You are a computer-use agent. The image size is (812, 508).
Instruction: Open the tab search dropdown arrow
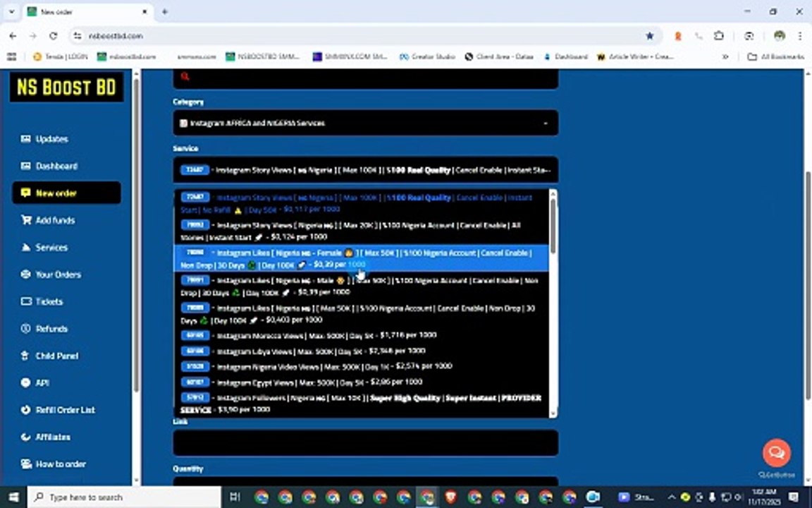click(x=11, y=11)
